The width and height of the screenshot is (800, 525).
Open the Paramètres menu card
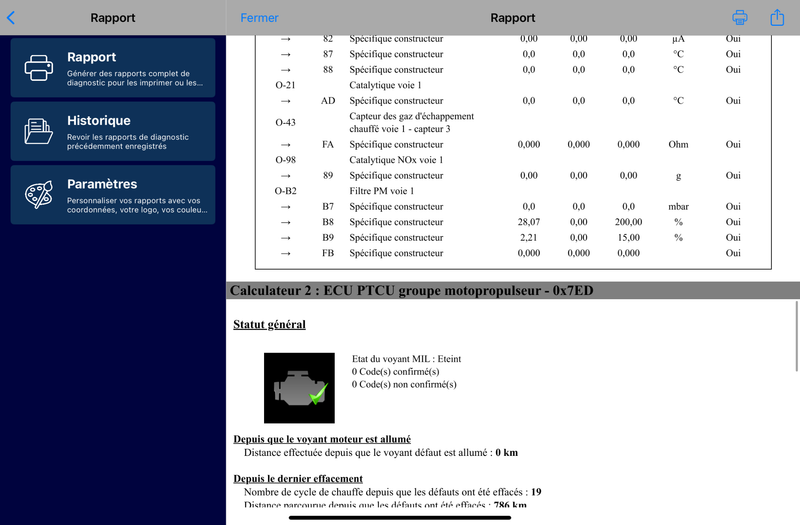[113, 194]
